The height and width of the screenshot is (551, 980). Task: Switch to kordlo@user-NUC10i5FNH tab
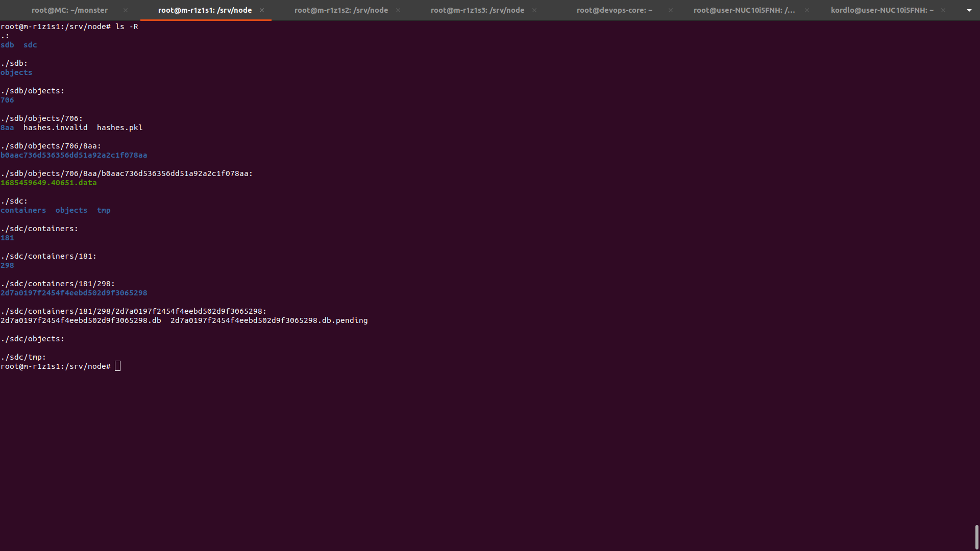point(882,10)
